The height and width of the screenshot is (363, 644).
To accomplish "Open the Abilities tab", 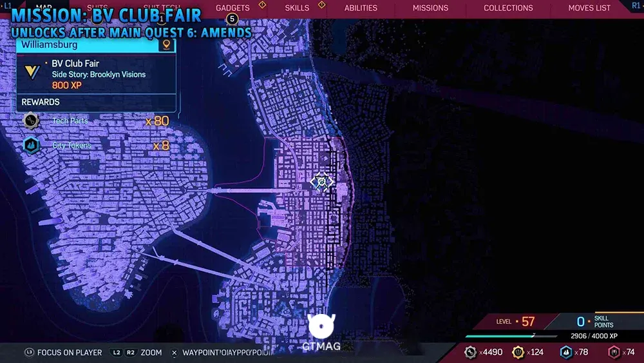I will point(361,8).
